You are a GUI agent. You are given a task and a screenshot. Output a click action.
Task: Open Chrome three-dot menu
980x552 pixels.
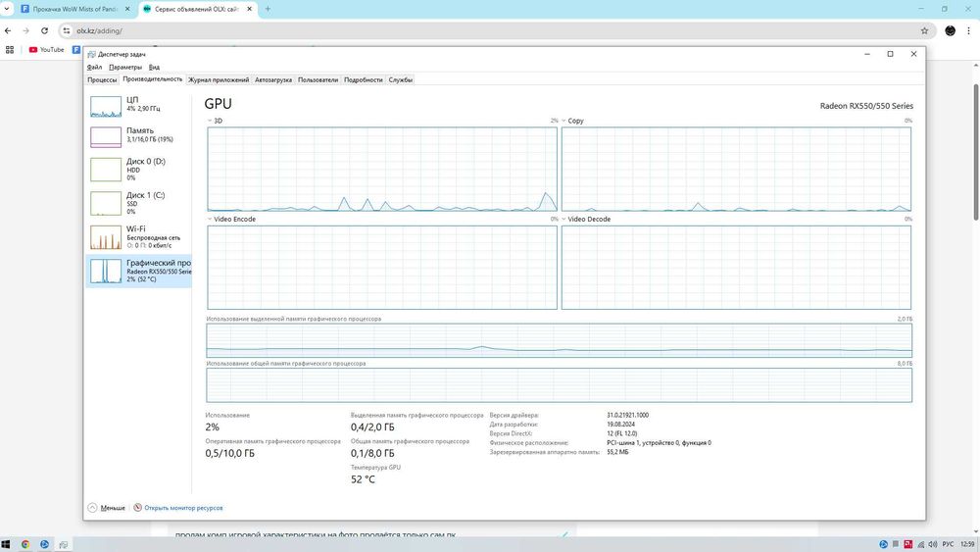[x=969, y=30]
